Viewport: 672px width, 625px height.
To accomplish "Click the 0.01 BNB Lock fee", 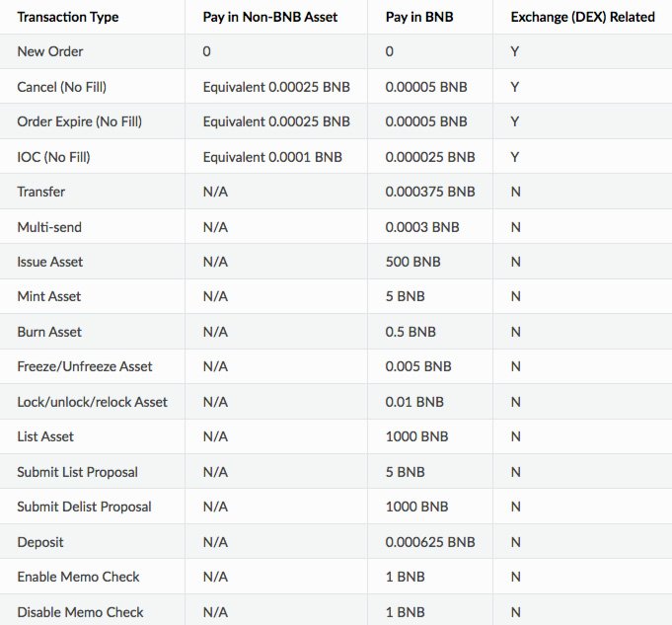I will (x=414, y=402).
